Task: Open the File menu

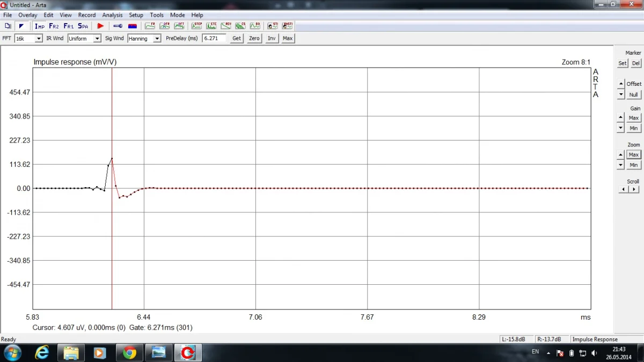Action: tap(8, 15)
